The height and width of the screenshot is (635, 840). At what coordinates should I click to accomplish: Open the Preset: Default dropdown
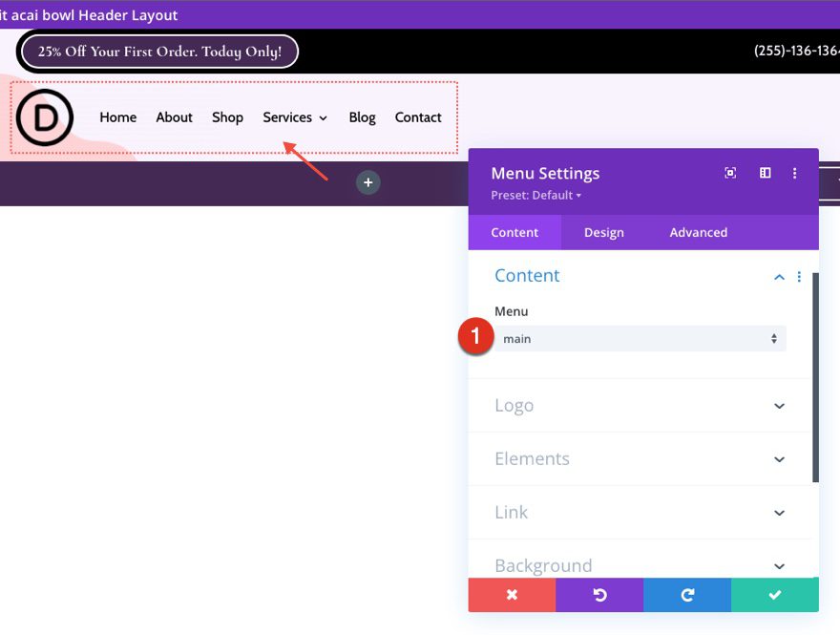coord(535,195)
